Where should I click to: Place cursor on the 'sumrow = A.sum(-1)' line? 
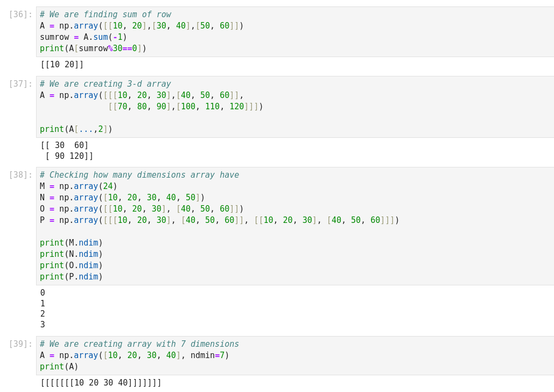83,37
